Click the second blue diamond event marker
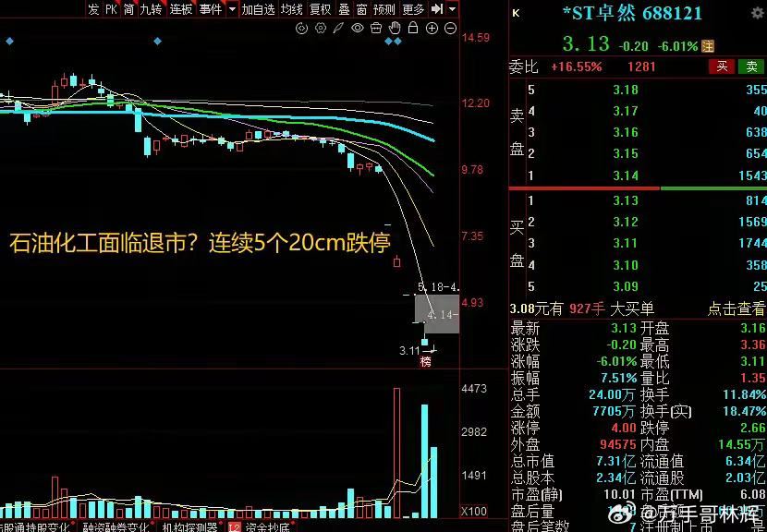767x532 pixels. (157, 42)
